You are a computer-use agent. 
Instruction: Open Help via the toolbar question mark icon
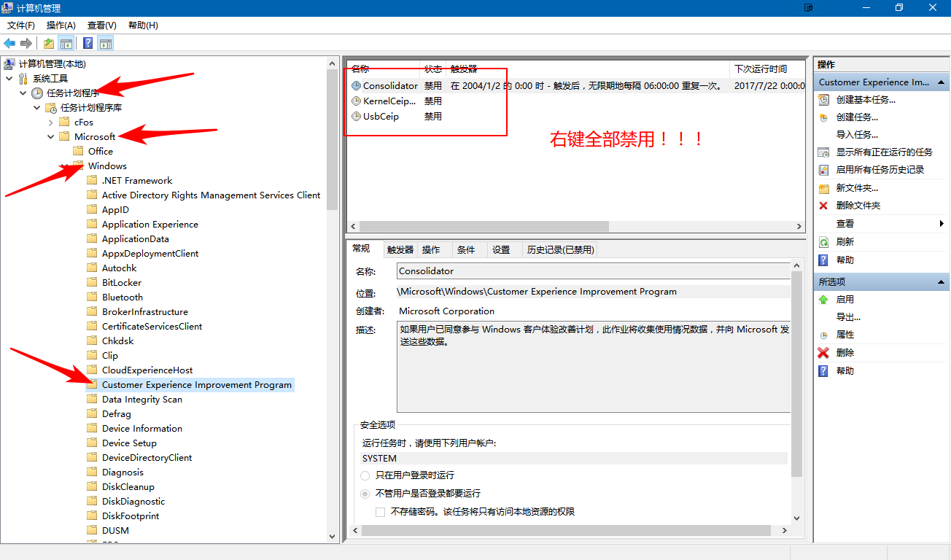[88, 42]
